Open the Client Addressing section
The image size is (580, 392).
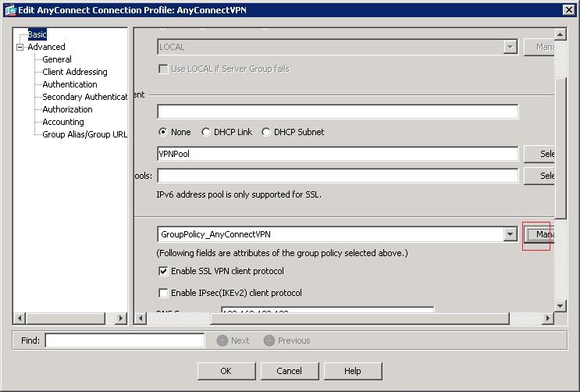click(x=75, y=72)
